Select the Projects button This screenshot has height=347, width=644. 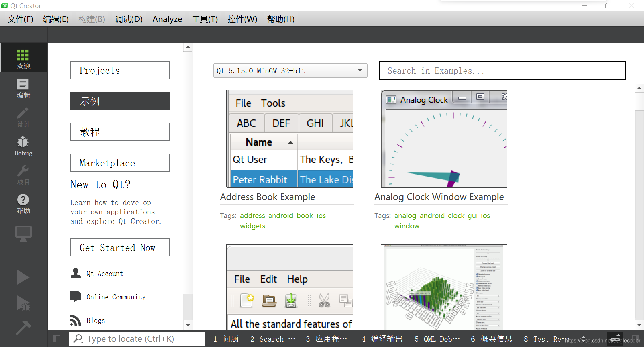120,70
